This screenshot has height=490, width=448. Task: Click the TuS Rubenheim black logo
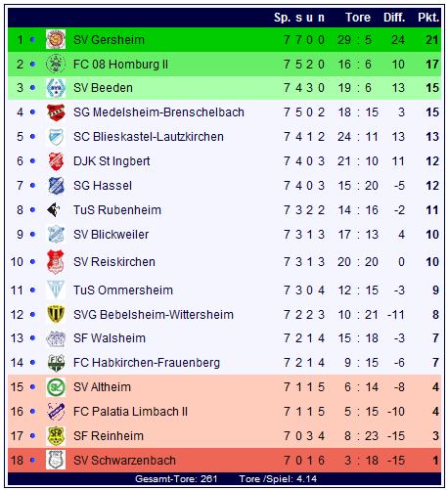tap(54, 209)
